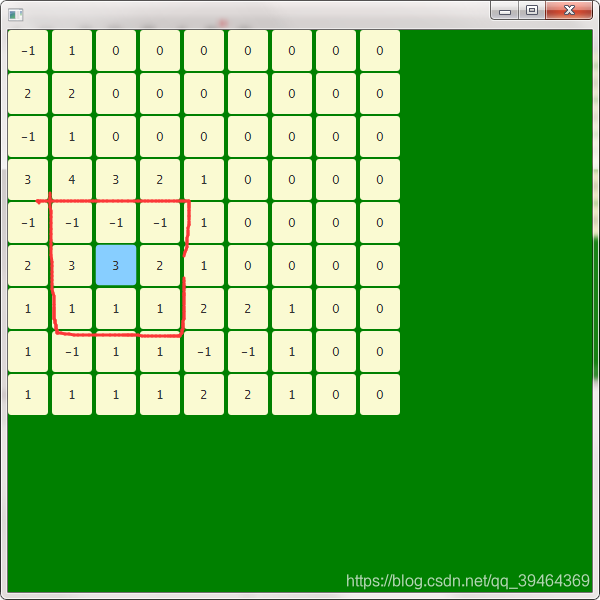Click the 2 cell in fourth row, fourth column
The image size is (600, 600).
(160, 179)
